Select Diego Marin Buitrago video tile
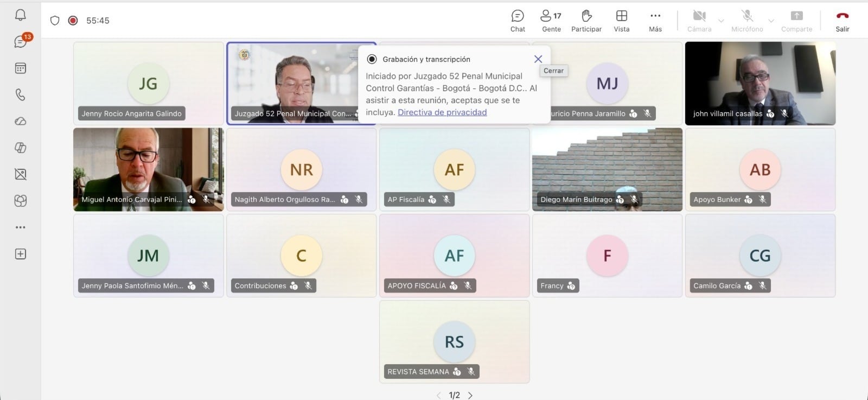This screenshot has width=868, height=400. 607,169
